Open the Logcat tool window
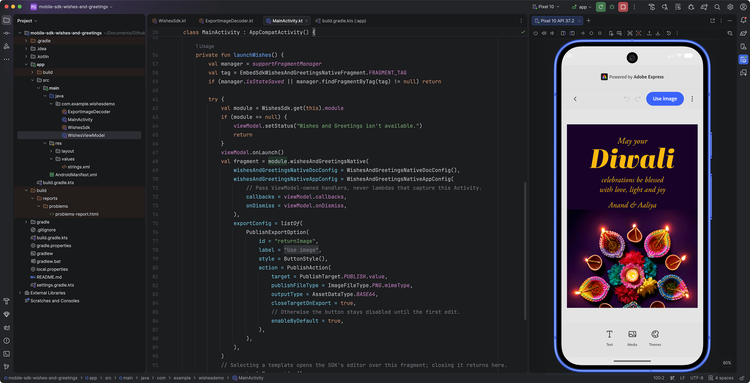 coord(6,328)
